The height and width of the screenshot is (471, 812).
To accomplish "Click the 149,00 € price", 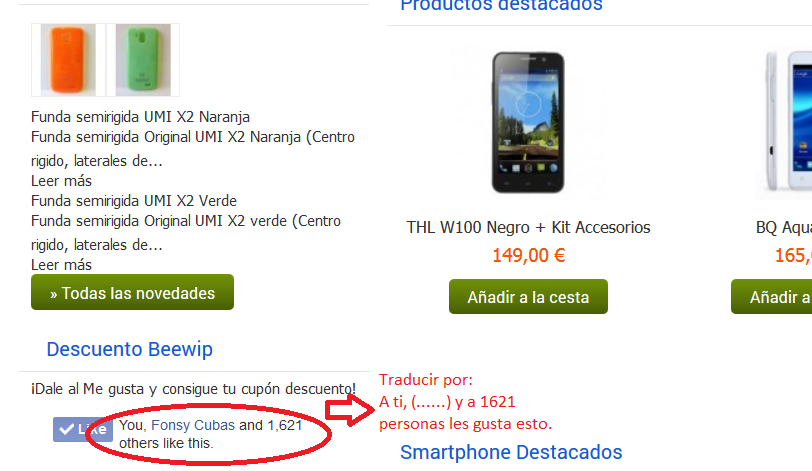I will pyautogui.click(x=528, y=255).
